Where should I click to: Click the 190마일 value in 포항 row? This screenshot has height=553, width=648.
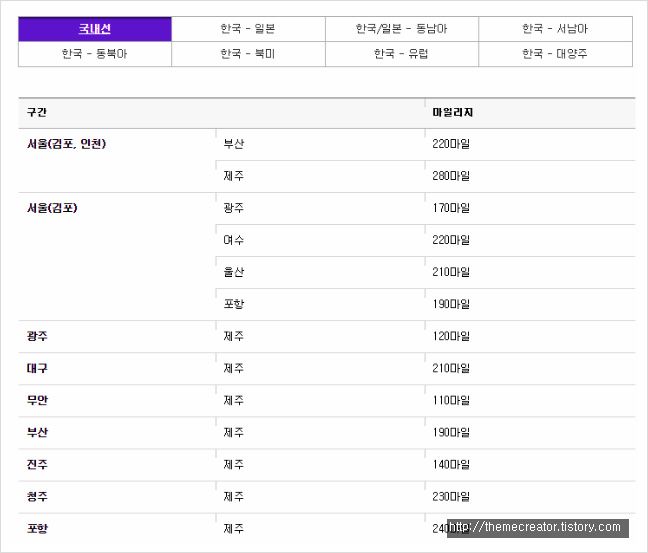(451, 304)
